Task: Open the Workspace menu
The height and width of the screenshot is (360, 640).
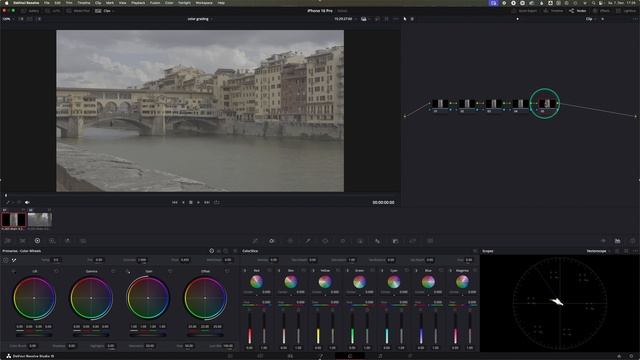Action: (x=204, y=3)
